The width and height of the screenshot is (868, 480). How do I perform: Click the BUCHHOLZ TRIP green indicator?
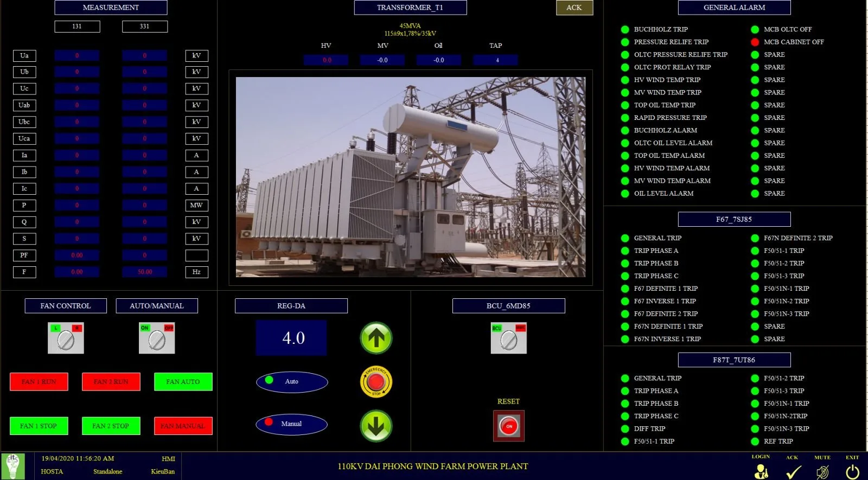pyautogui.click(x=625, y=29)
